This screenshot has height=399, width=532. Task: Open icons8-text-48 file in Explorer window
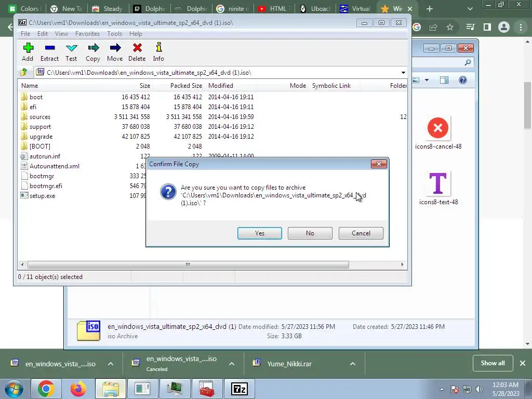(x=438, y=189)
